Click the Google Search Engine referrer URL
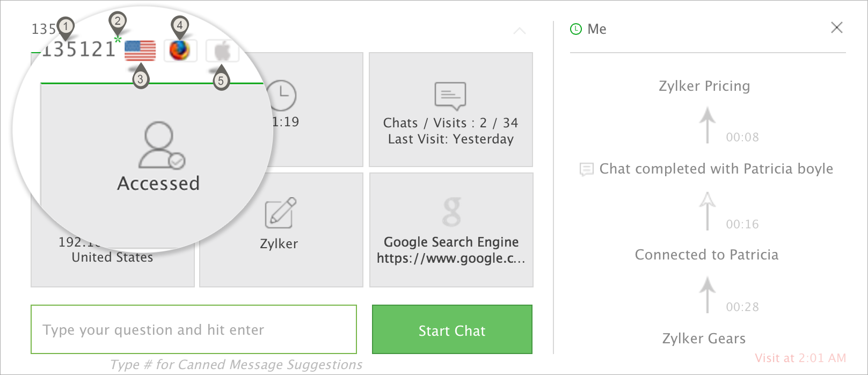Image resolution: width=868 pixels, height=375 pixels. [451, 258]
